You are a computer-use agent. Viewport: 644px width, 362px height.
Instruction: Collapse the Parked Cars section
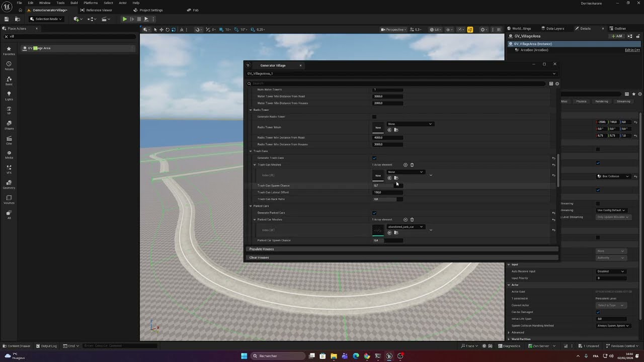click(251, 206)
